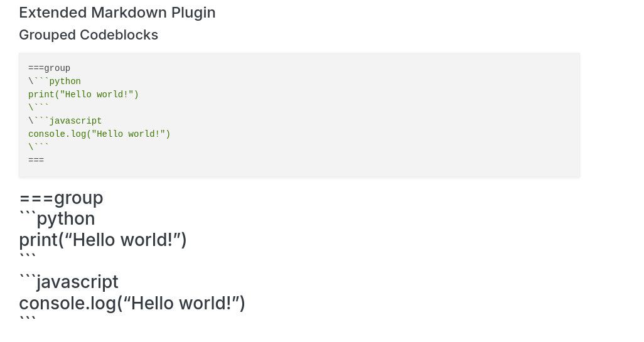This screenshot has height=342, width=644.
Task: Click the "===group" line inside the gray code block
Action: pos(49,68)
